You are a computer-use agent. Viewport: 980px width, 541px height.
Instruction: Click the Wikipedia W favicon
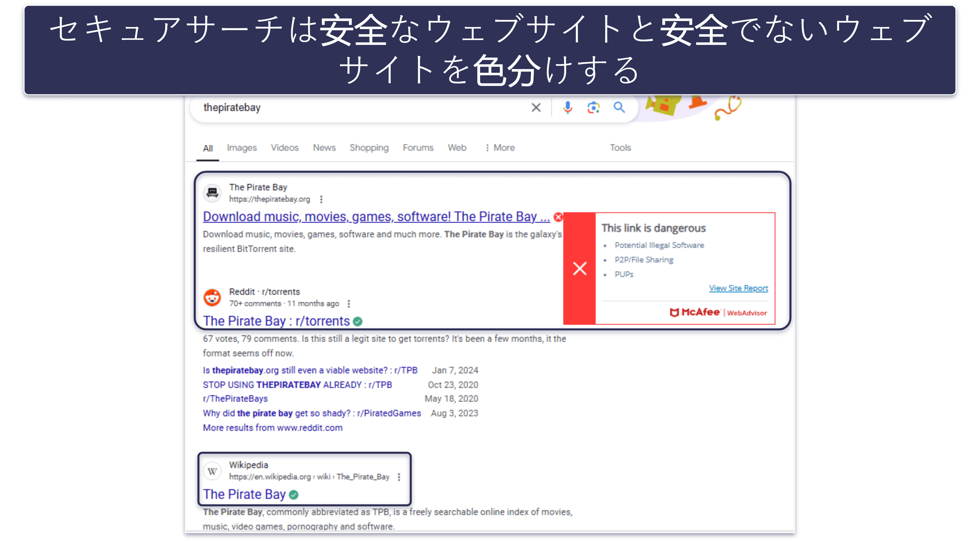[212, 471]
